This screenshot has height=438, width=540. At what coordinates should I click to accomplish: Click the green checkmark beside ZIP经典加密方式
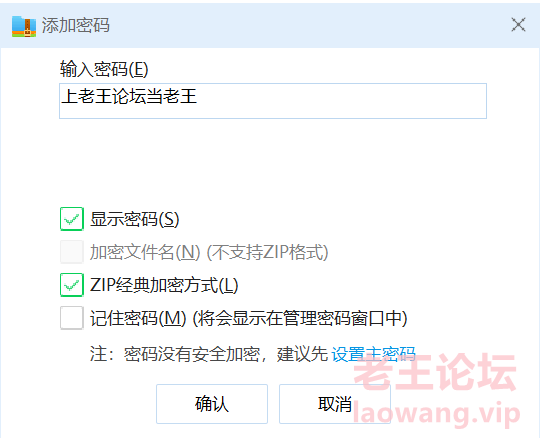tap(72, 285)
